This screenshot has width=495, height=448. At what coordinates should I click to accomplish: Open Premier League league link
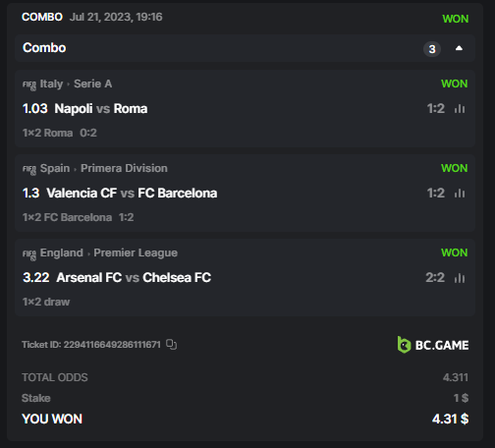click(x=136, y=252)
